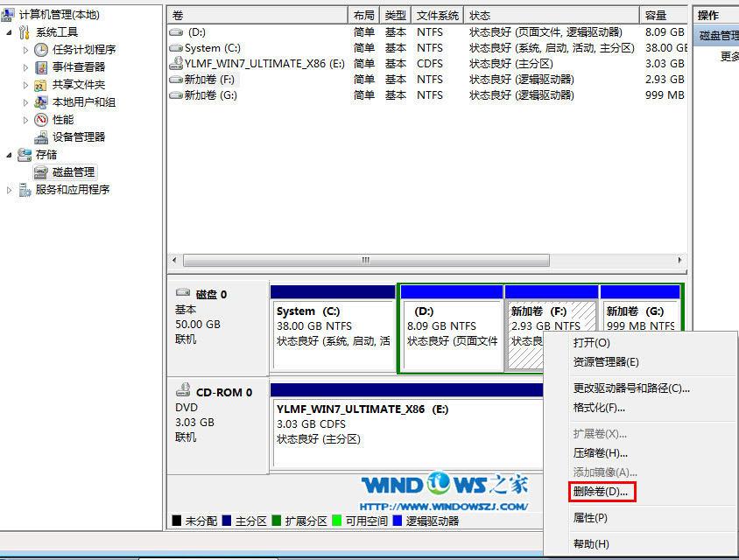
Task: Expand Services and Applications (服务和应用程序) node
Action: click(x=10, y=190)
